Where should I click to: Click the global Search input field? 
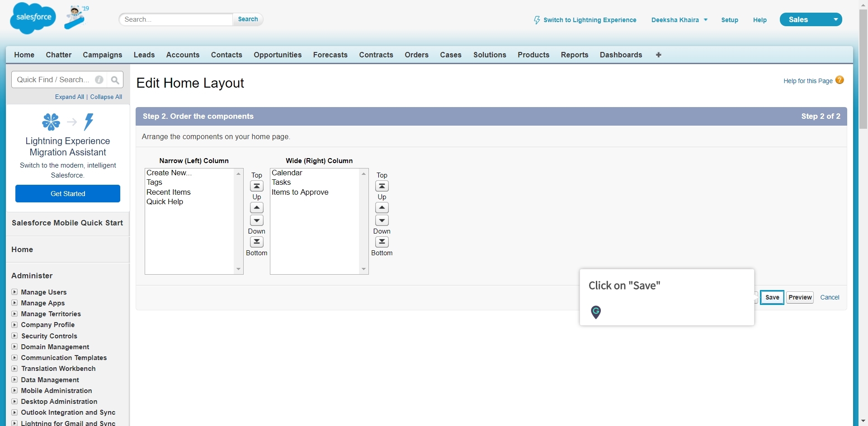(176, 19)
